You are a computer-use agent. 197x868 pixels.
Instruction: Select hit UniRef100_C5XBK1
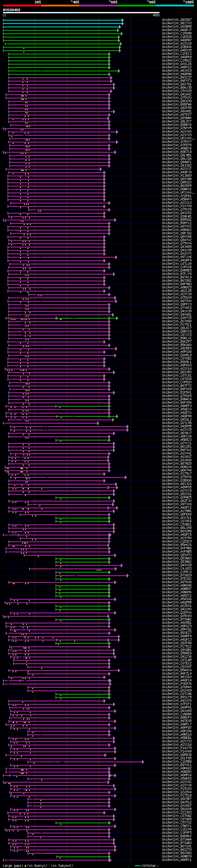(x=177, y=524)
